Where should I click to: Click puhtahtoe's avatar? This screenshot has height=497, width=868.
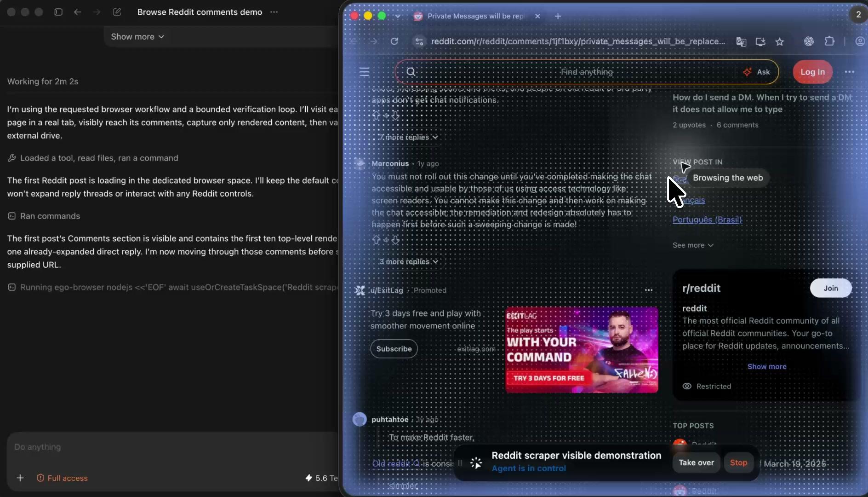coord(360,419)
